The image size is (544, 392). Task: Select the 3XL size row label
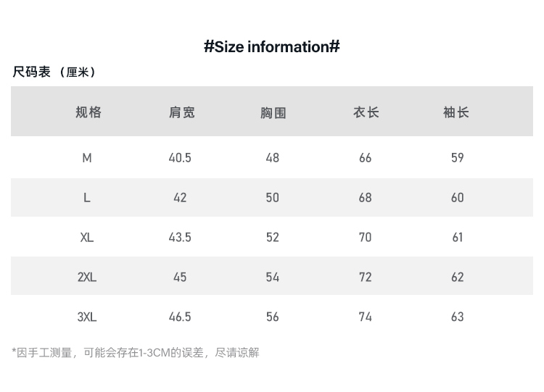[x=87, y=317]
